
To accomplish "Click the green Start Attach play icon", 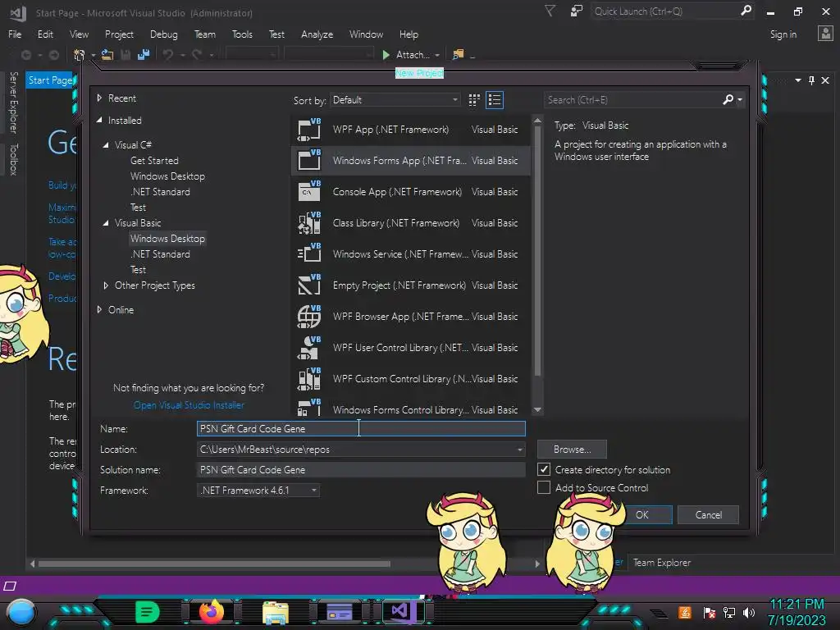I will pyautogui.click(x=386, y=55).
